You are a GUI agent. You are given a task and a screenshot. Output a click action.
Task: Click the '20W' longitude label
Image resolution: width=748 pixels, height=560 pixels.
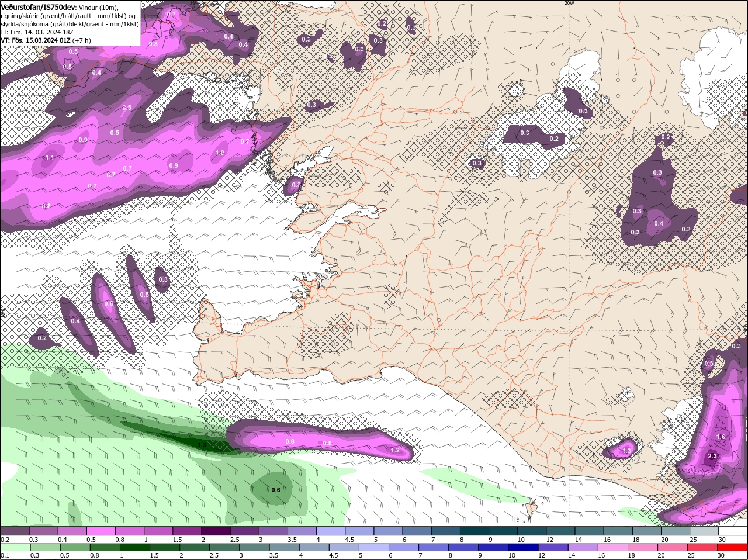570,3
